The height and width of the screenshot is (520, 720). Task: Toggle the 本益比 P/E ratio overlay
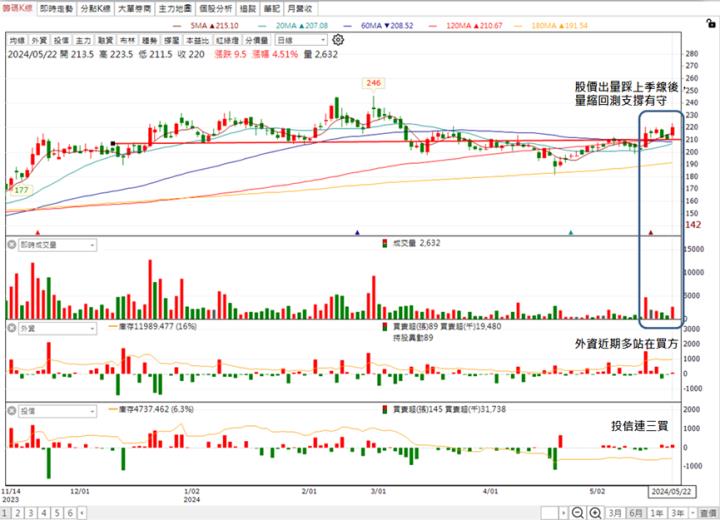point(197,41)
